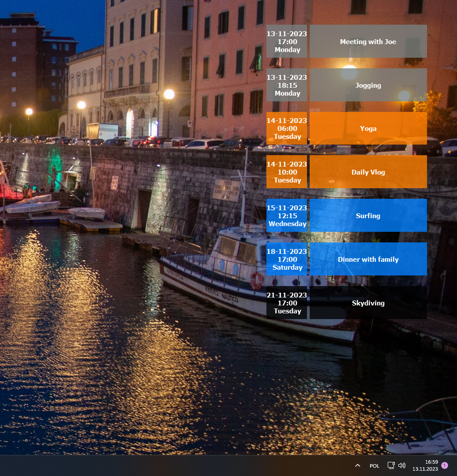
Task: Click the 13-11-2023 18:15 Monday date box
Action: point(287,85)
